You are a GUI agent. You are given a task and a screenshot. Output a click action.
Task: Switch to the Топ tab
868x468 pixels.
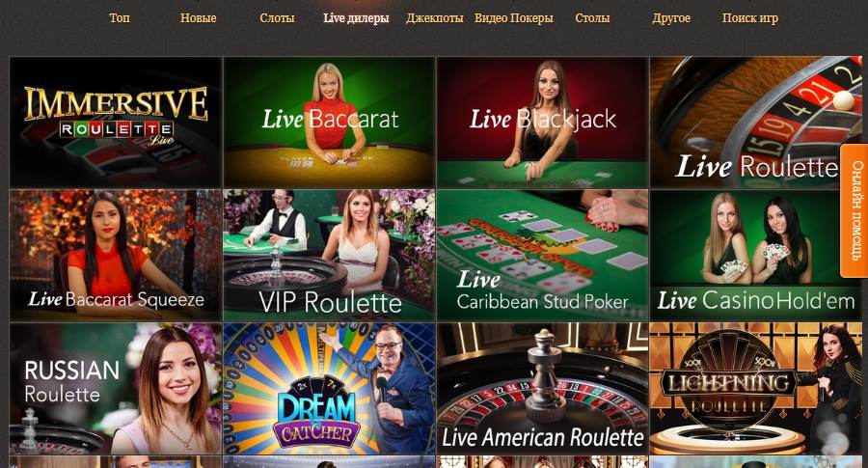(x=120, y=17)
